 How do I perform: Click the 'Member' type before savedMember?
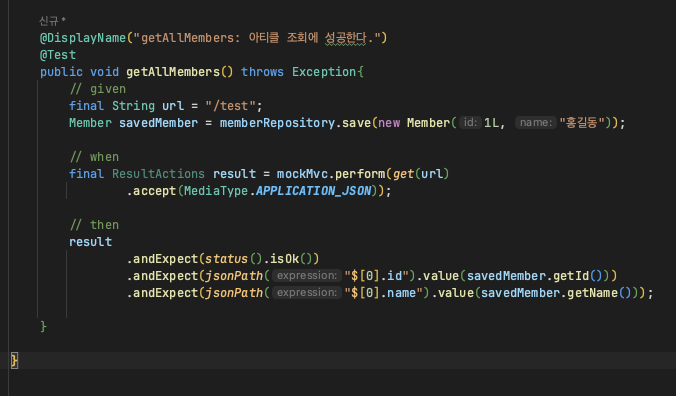[x=90, y=123]
